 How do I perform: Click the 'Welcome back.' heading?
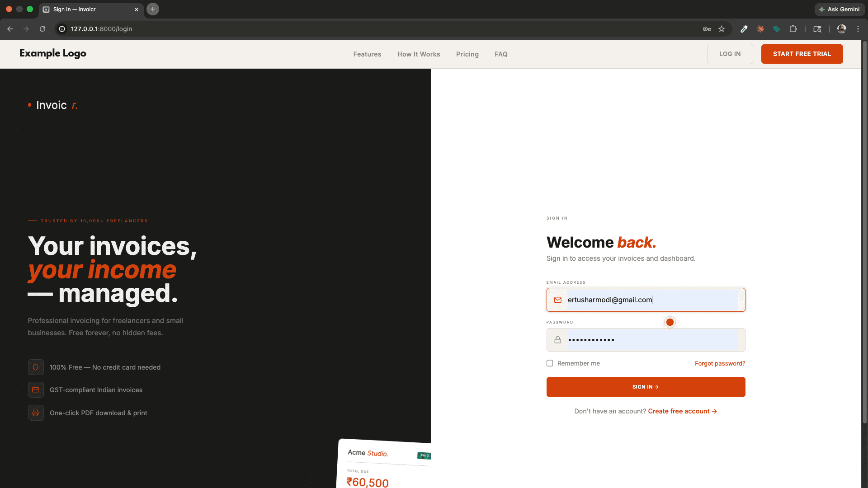[x=601, y=243]
